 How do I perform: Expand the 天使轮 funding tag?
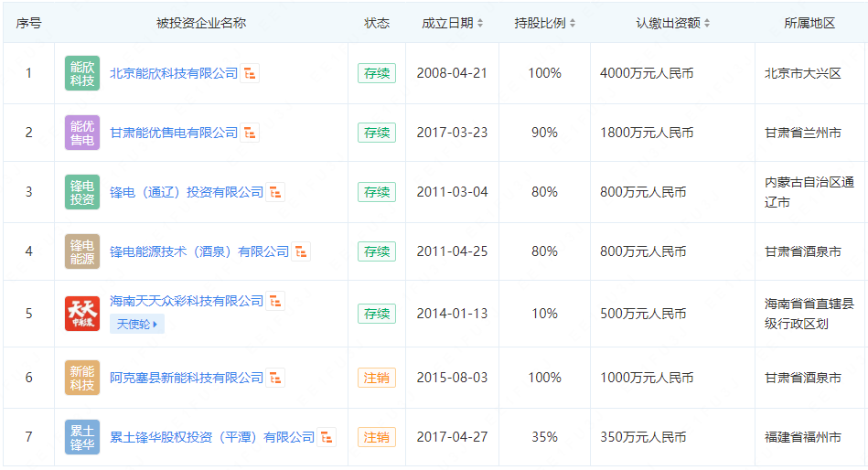click(x=136, y=324)
